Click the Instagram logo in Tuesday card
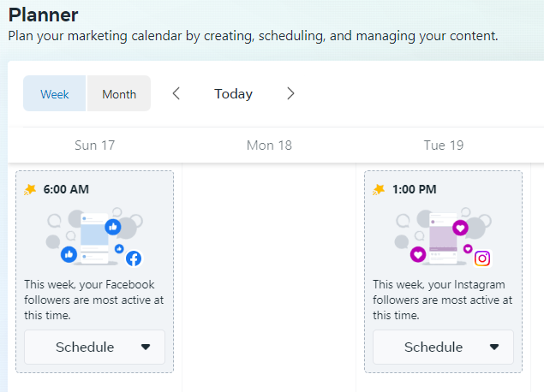This screenshot has height=392, width=544. [482, 258]
